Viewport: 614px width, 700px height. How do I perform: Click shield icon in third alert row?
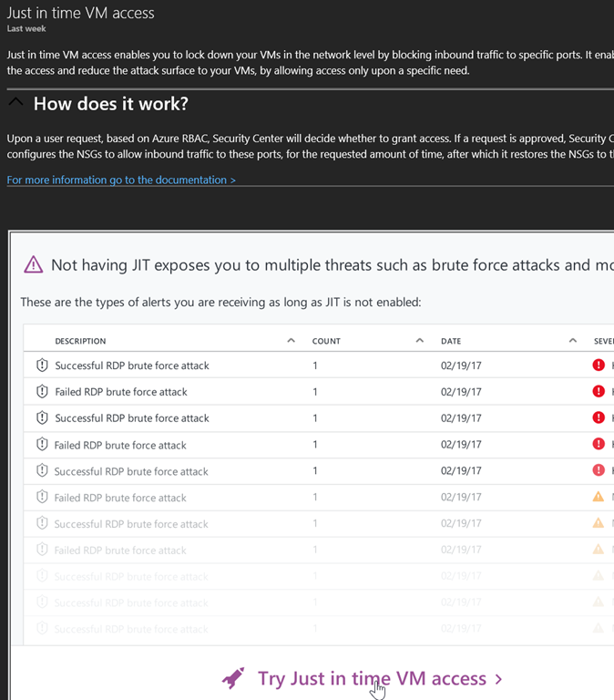point(42,418)
